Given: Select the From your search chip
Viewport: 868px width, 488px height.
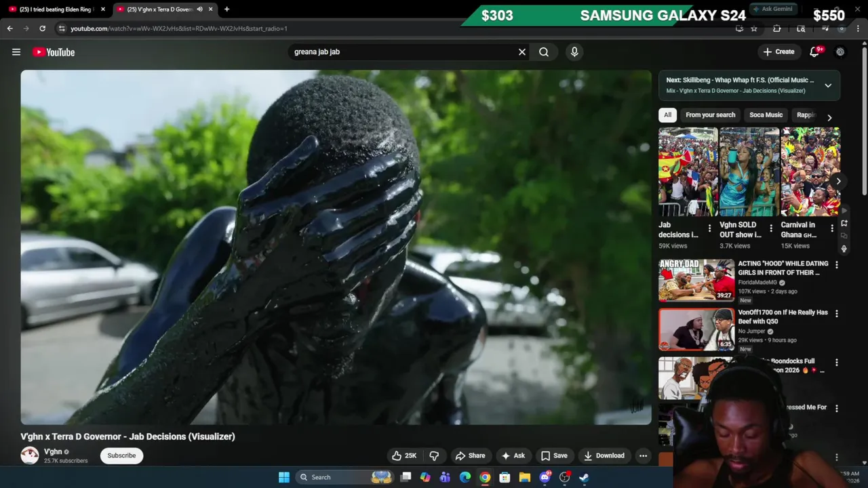Looking at the screenshot, I should click(710, 115).
